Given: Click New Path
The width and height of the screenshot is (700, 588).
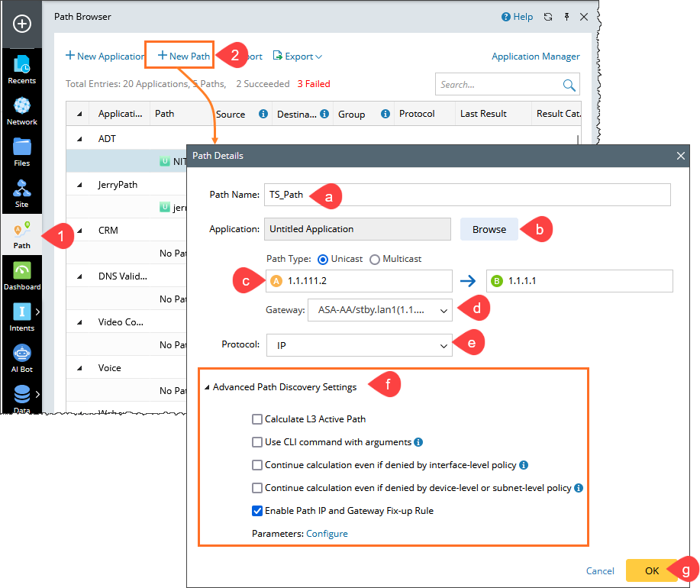Looking at the screenshot, I should [184, 57].
